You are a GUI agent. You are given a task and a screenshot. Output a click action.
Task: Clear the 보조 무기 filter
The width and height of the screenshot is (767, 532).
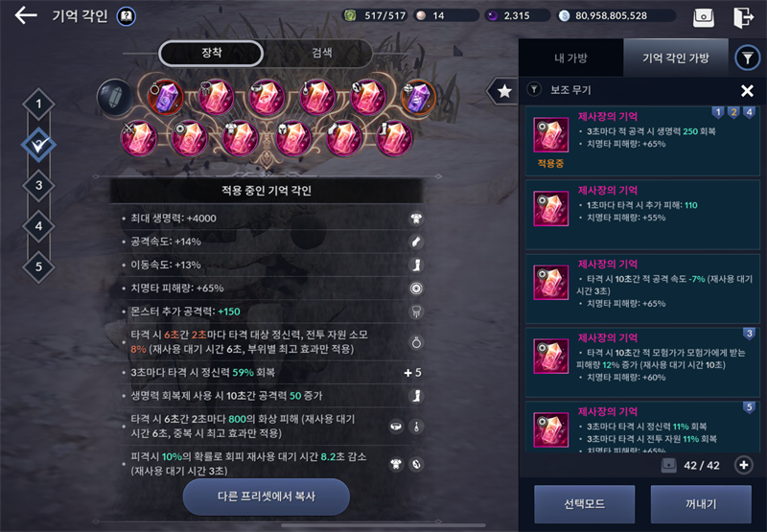coord(747,90)
